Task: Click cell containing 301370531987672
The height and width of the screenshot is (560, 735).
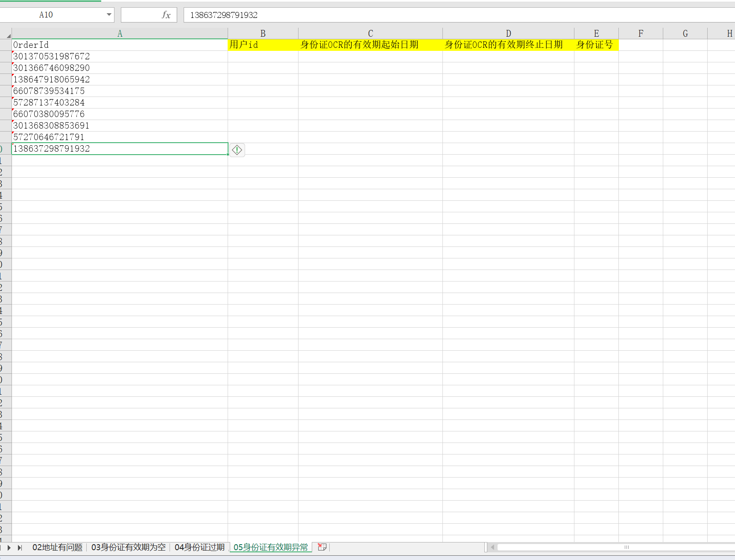Action: click(120, 56)
